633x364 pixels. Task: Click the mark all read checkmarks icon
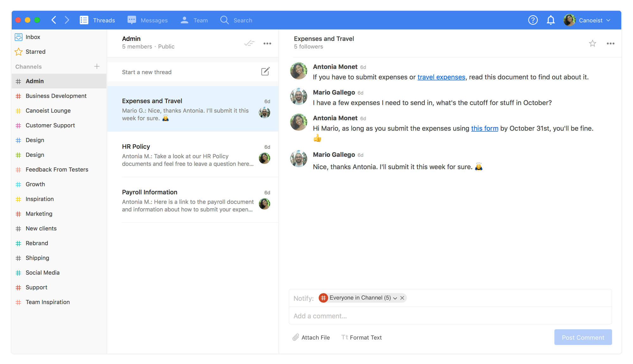pyautogui.click(x=249, y=43)
